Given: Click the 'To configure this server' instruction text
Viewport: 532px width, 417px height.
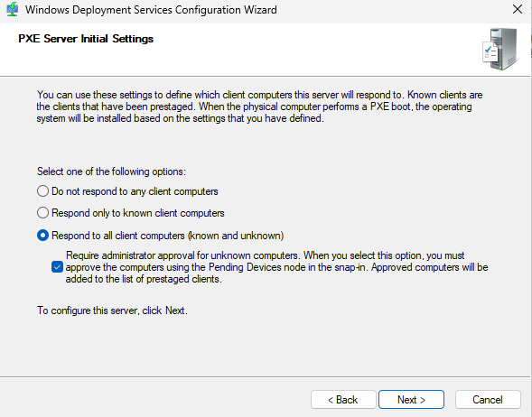Looking at the screenshot, I should pyautogui.click(x=112, y=310).
